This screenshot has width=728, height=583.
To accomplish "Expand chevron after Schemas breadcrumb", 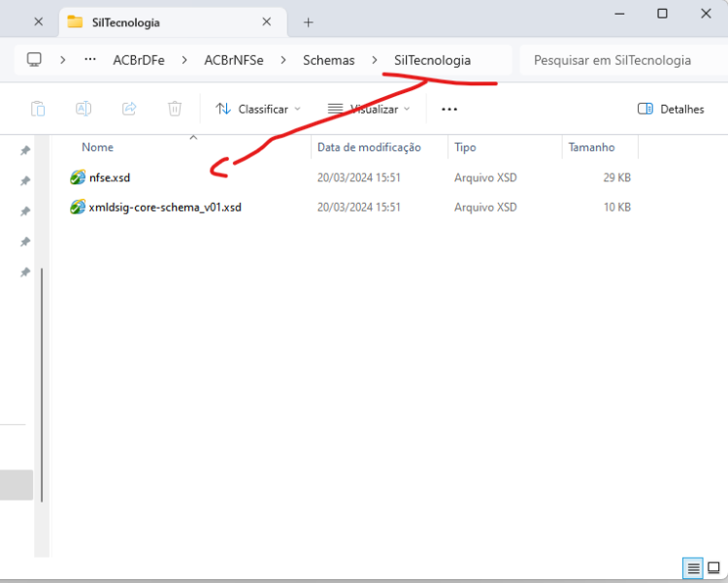I will pos(375,60).
